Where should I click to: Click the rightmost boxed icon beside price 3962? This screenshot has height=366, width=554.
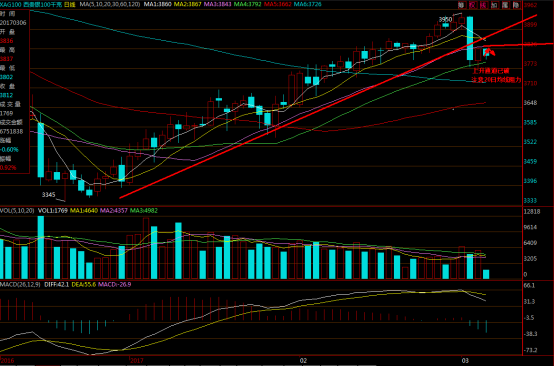click(x=516, y=5)
